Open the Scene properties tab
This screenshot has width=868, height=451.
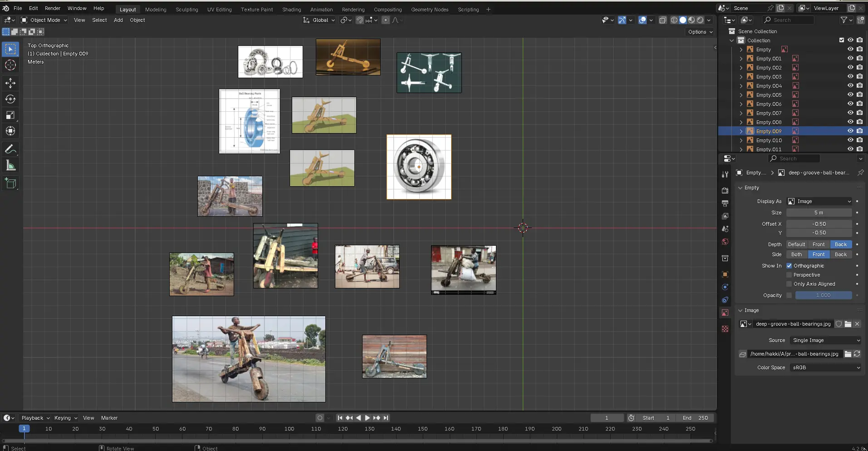click(x=725, y=229)
